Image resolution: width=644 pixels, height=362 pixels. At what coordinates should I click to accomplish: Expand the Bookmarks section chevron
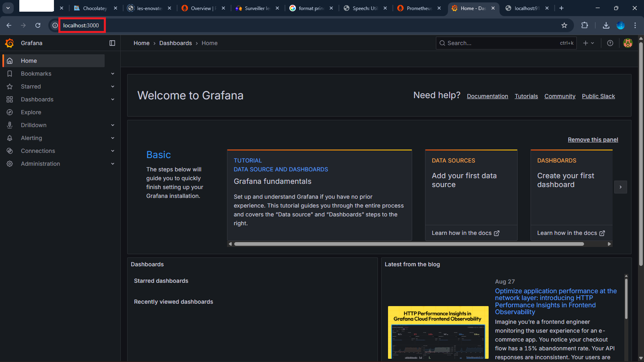pos(113,74)
